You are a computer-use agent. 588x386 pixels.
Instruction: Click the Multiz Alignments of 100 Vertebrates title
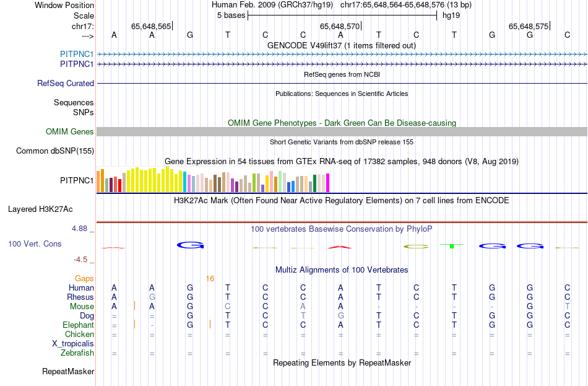pyautogui.click(x=342, y=270)
